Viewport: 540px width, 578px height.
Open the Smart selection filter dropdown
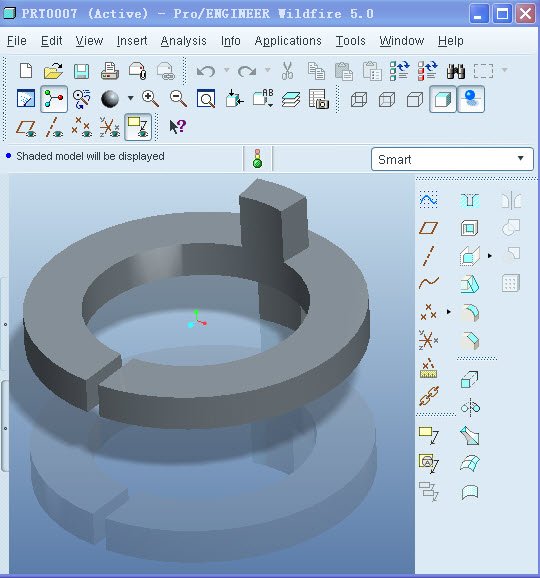pyautogui.click(x=452, y=159)
